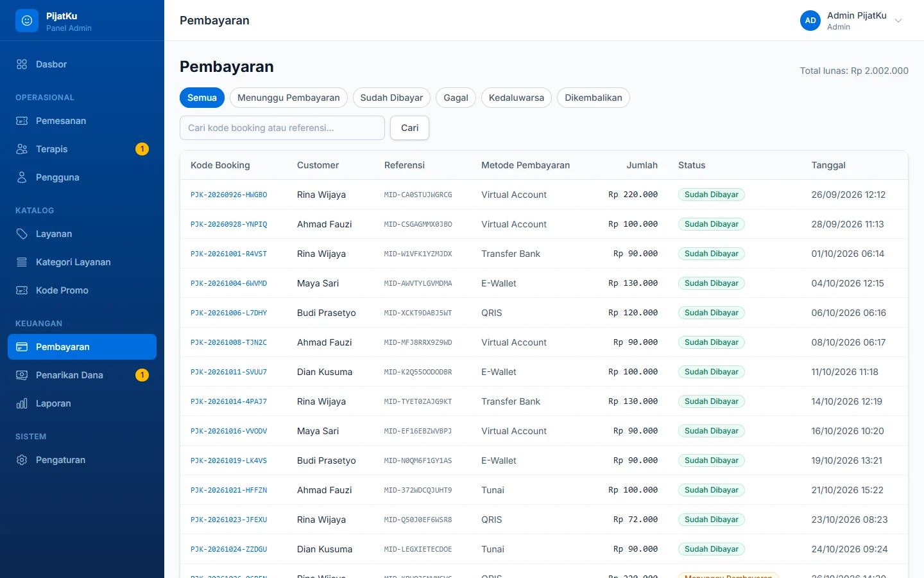
Task: Click the Cari search button
Action: 410,128
